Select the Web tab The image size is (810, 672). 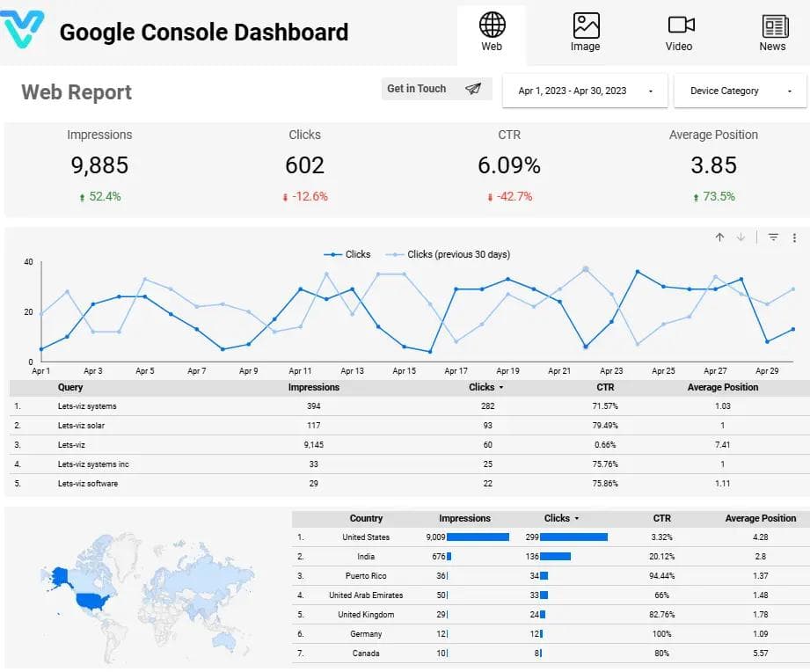click(x=491, y=35)
